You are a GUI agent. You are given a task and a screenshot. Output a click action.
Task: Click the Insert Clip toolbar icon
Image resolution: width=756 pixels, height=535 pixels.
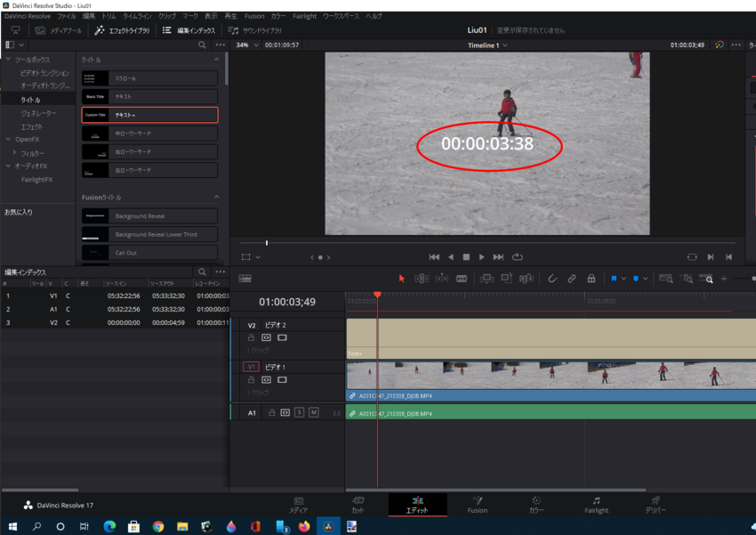pyautogui.click(x=487, y=279)
